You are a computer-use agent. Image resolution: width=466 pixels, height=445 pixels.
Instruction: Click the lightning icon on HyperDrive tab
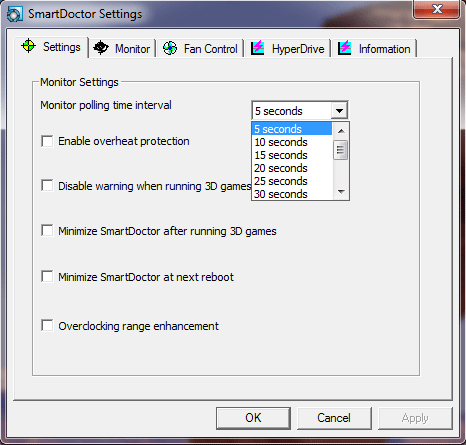[258, 48]
